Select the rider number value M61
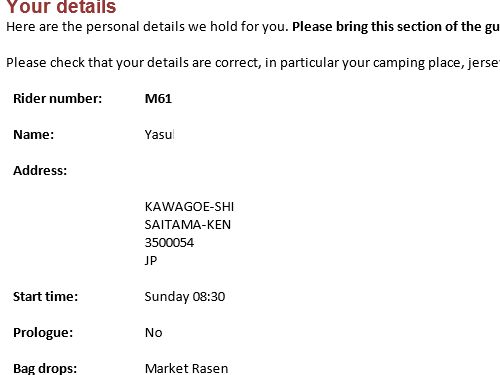500x375 pixels. (x=158, y=99)
